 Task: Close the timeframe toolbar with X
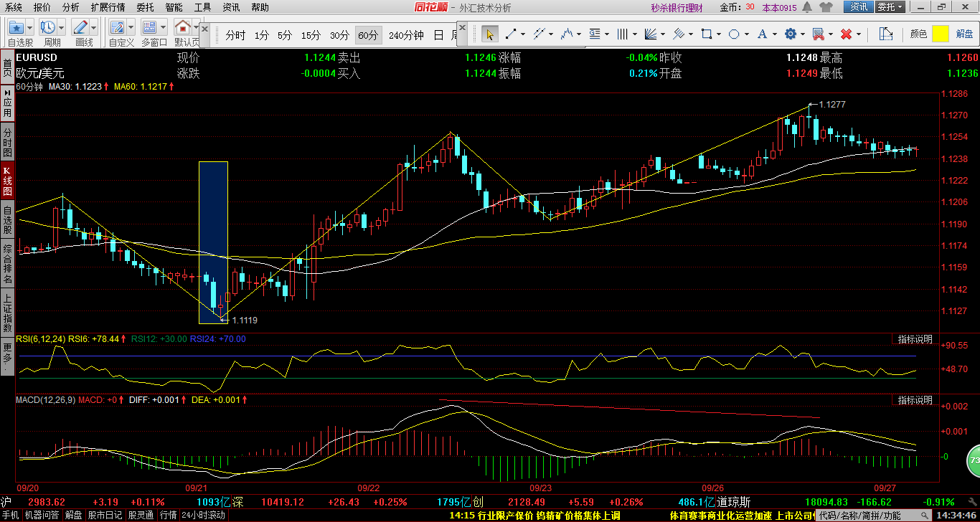pyautogui.click(x=205, y=30)
